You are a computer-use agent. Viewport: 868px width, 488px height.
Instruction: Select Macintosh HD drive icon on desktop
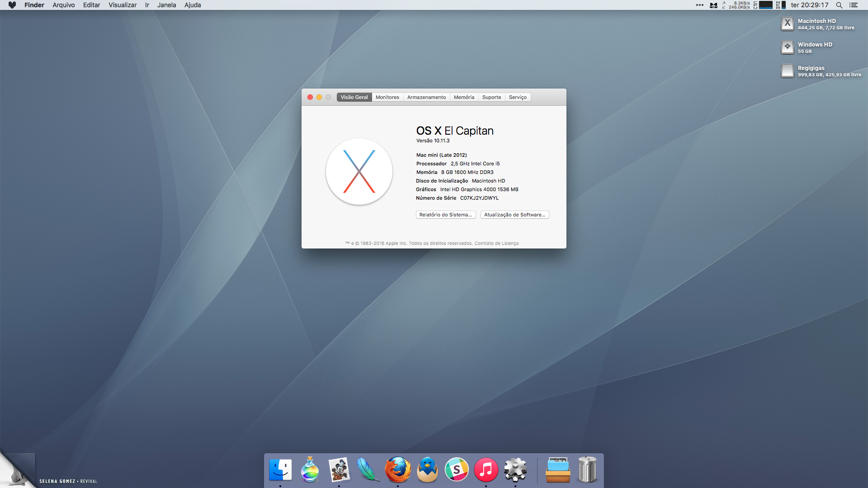click(x=787, y=24)
